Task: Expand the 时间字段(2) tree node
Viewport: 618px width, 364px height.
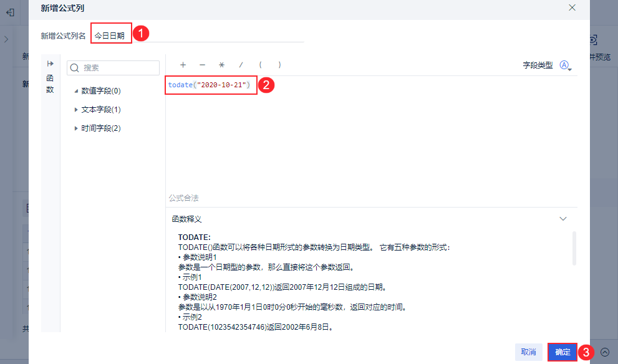Action: click(x=76, y=128)
